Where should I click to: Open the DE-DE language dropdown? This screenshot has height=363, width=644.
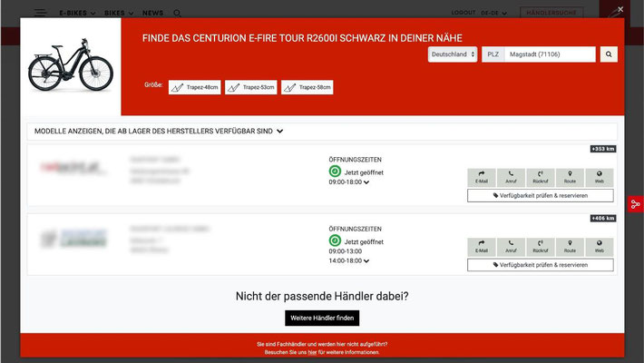(493, 13)
